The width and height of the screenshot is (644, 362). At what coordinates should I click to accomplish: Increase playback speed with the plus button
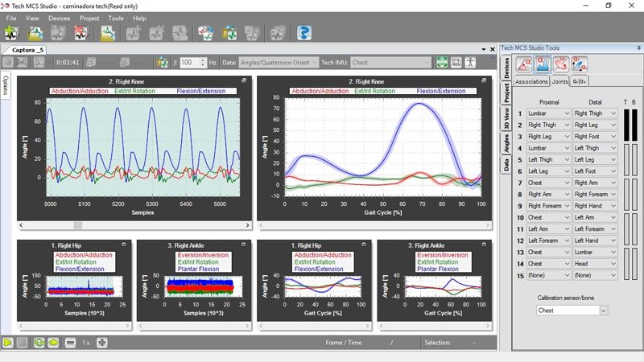(x=102, y=343)
